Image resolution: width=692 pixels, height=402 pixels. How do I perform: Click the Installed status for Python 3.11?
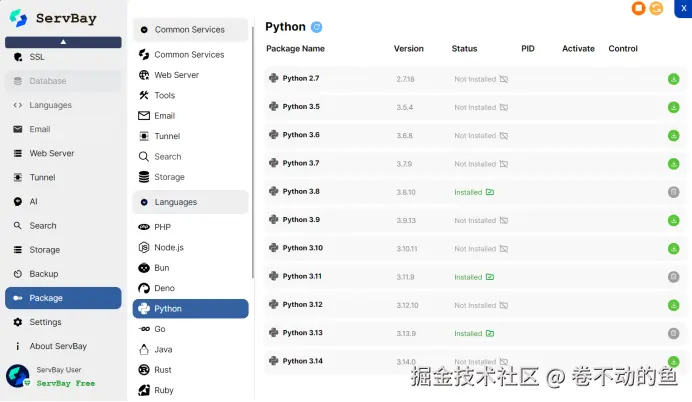tap(474, 277)
